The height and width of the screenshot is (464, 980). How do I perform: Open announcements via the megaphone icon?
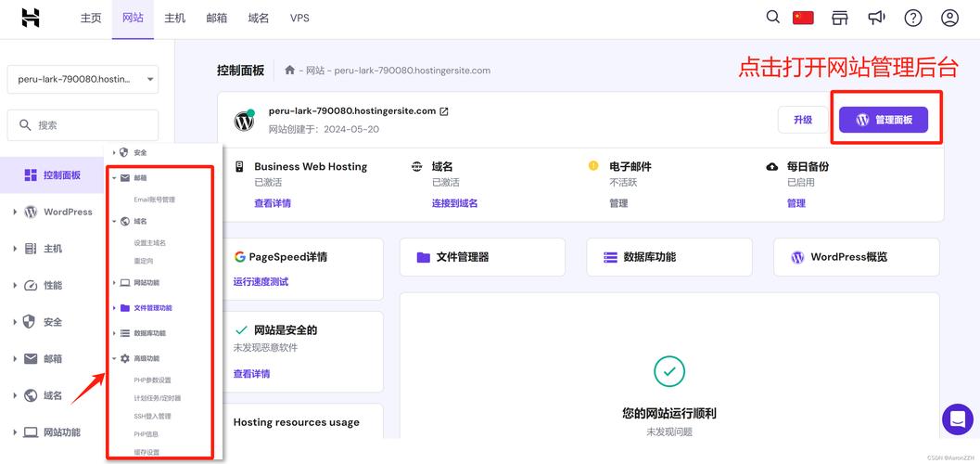click(876, 18)
